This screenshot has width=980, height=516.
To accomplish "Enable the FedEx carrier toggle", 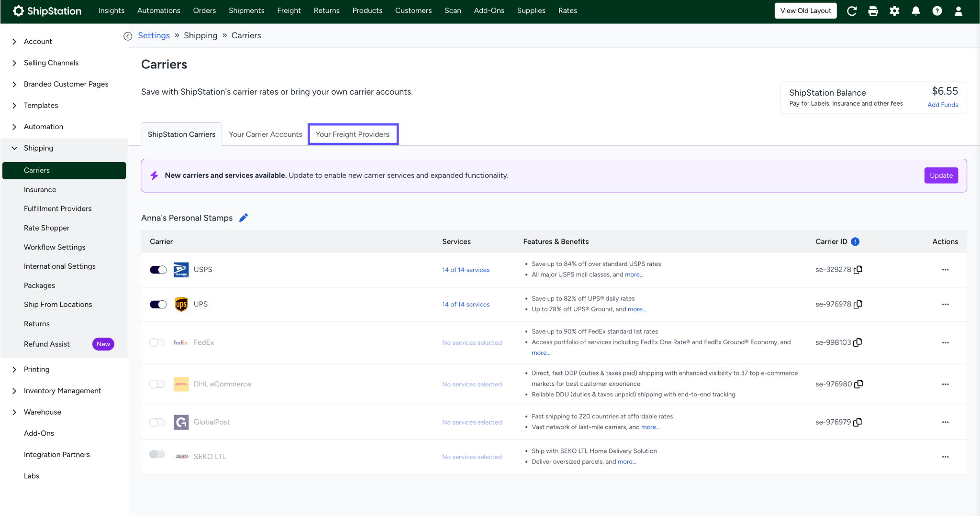I will click(x=157, y=342).
